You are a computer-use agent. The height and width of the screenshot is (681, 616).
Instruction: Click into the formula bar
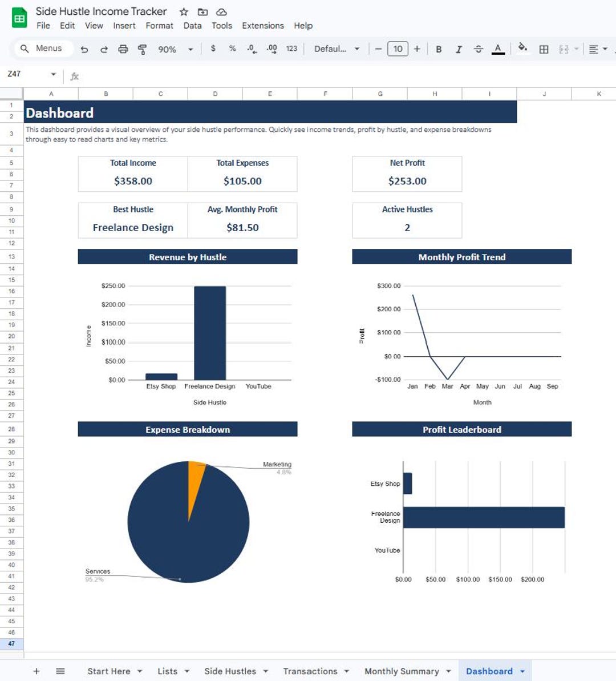point(347,76)
